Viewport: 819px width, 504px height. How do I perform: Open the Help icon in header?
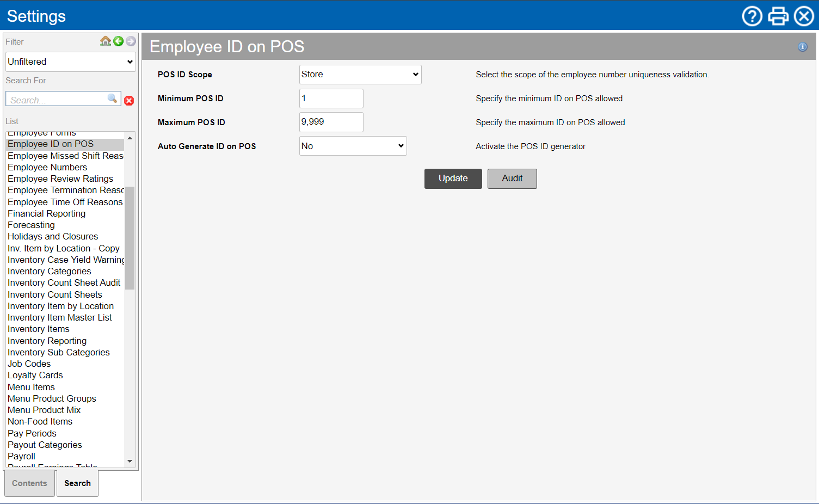[752, 16]
